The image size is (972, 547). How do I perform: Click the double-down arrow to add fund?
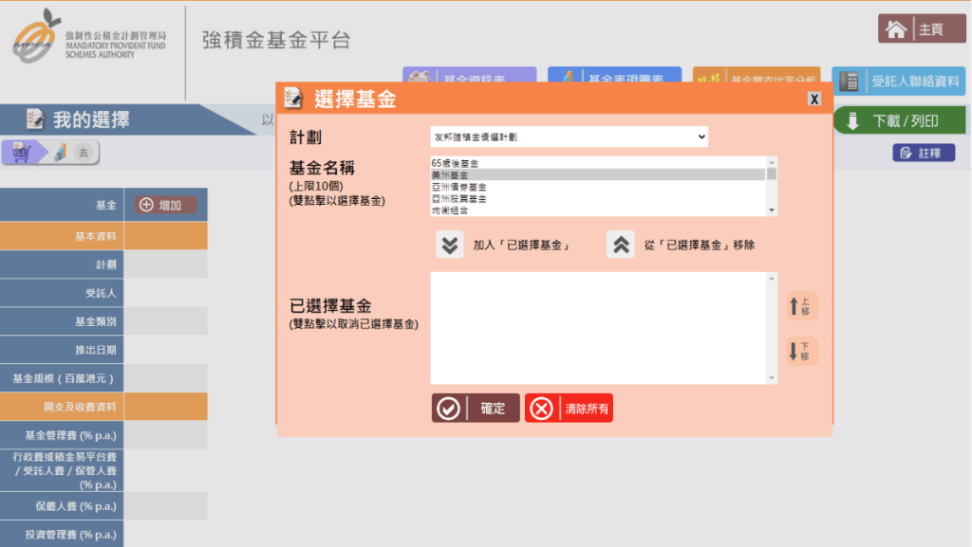[x=450, y=245]
